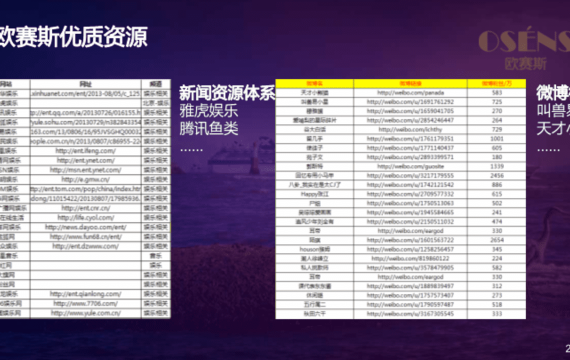
Task: Open the http://weibo.com/panada link
Action: coord(410,93)
